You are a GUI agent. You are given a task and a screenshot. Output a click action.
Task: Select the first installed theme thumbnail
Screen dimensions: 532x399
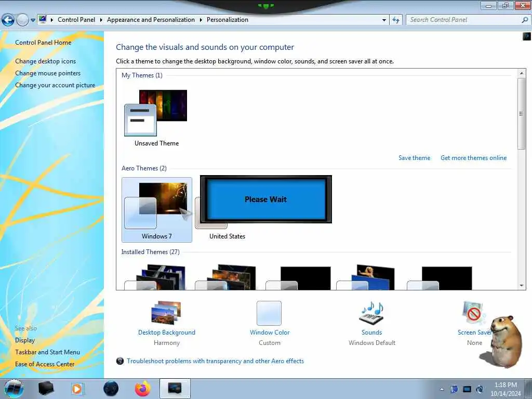[155, 277]
